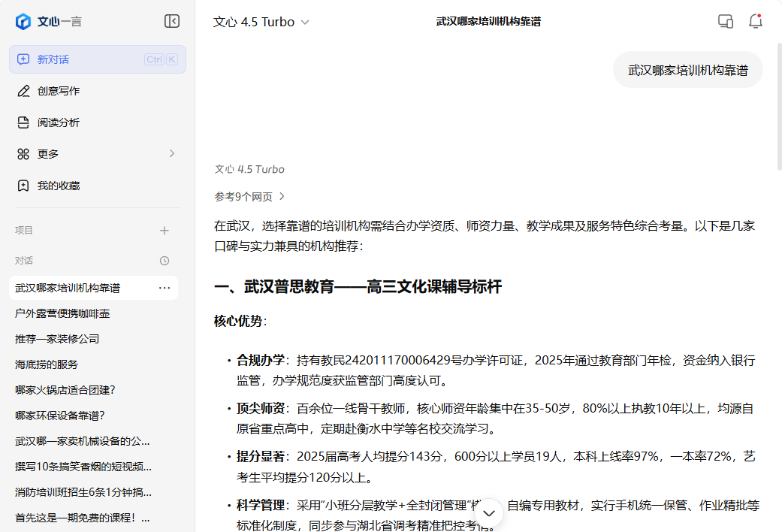Image resolution: width=782 pixels, height=532 pixels.
Task: Open options menu on 武汉哪家培训机构靠谱 conversation
Action: point(164,288)
